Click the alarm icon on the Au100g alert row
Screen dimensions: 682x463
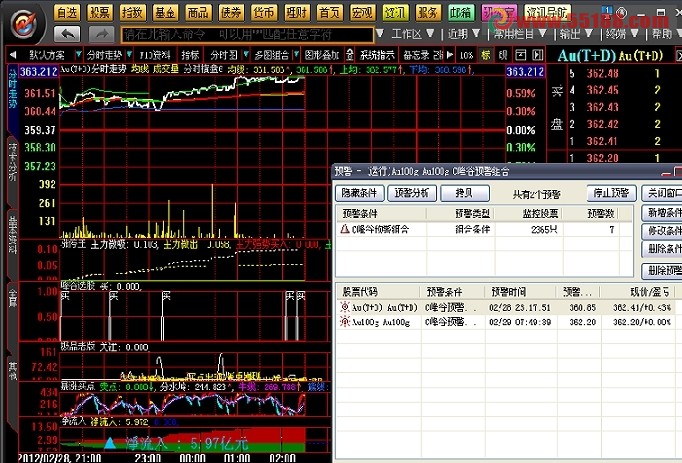click(345, 322)
